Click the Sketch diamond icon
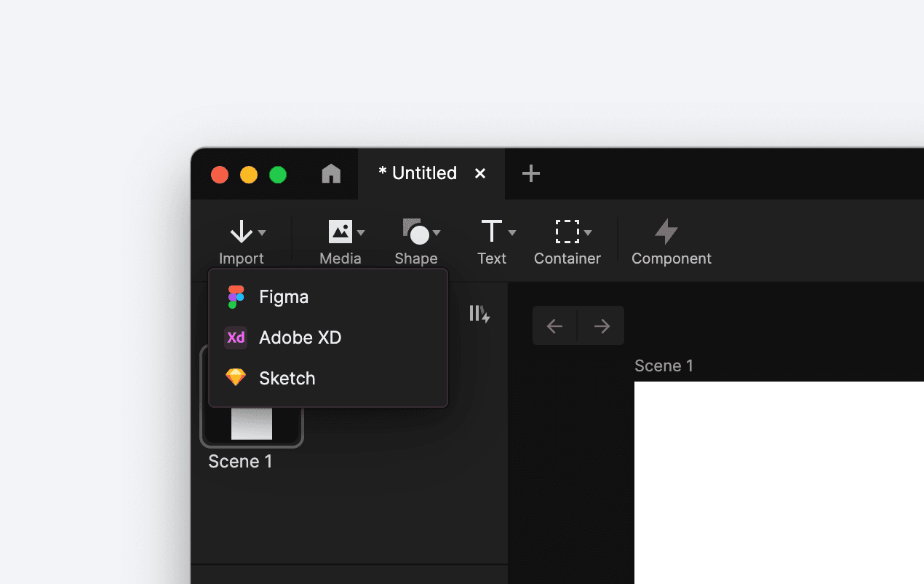This screenshot has width=924, height=584. tap(235, 378)
